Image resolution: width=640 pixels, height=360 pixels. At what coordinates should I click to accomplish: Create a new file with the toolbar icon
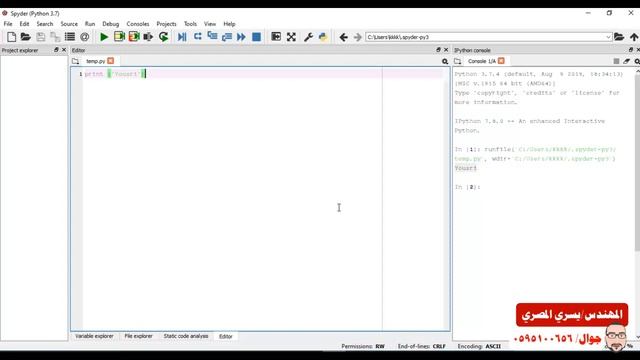pyautogui.click(x=11, y=37)
